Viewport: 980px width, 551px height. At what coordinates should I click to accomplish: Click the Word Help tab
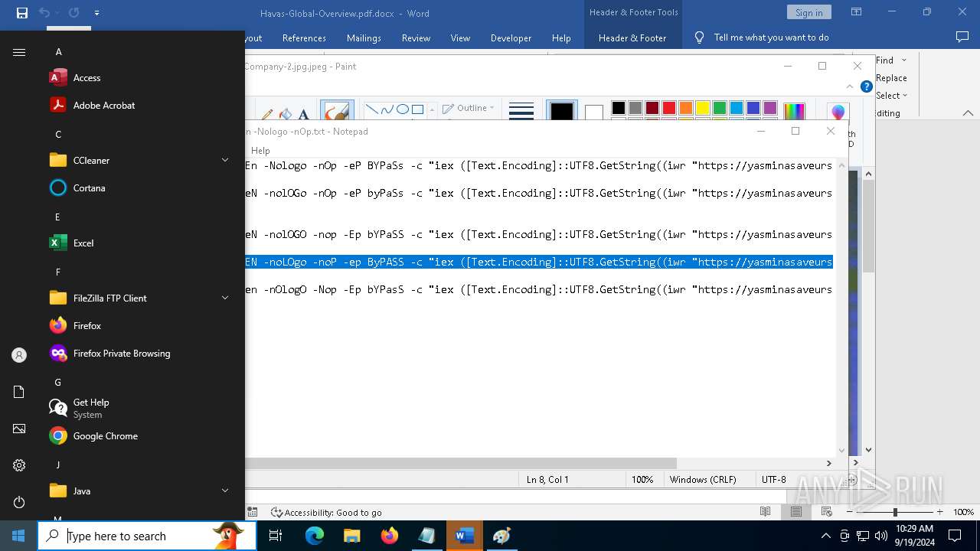coord(561,37)
